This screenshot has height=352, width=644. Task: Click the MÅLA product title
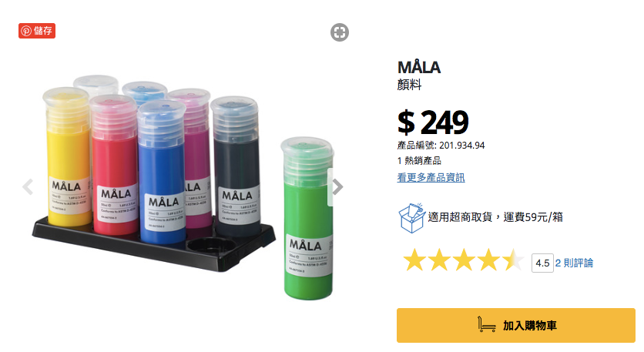tap(419, 67)
